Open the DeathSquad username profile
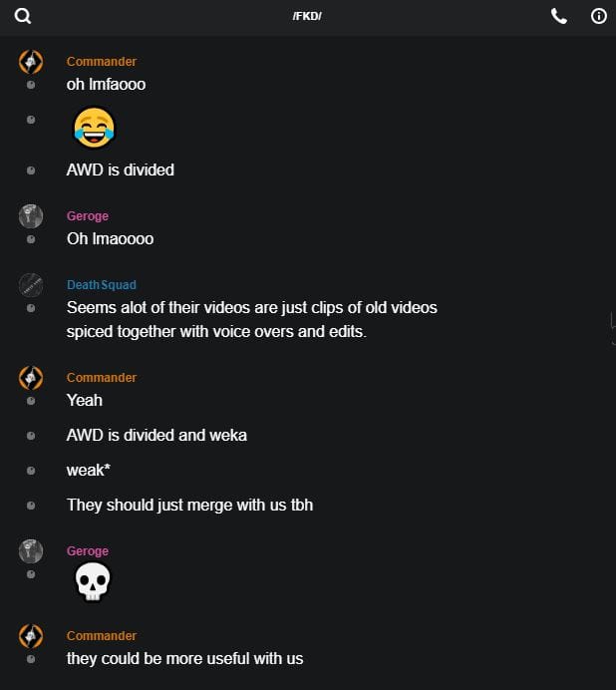This screenshot has width=616, height=690. (x=102, y=285)
